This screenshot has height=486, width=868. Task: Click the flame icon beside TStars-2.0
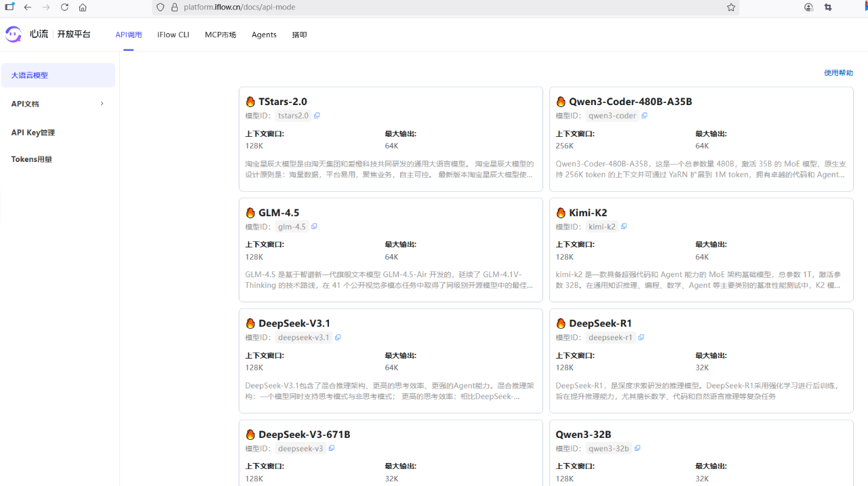click(250, 102)
